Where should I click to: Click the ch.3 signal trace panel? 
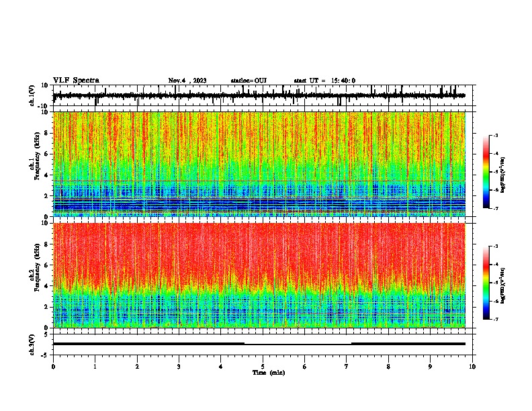(264, 345)
